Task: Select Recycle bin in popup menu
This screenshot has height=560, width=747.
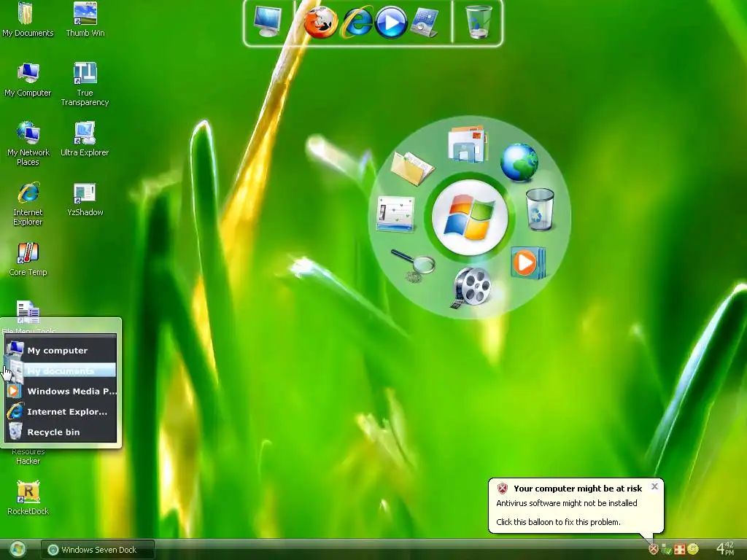Action: click(61, 432)
